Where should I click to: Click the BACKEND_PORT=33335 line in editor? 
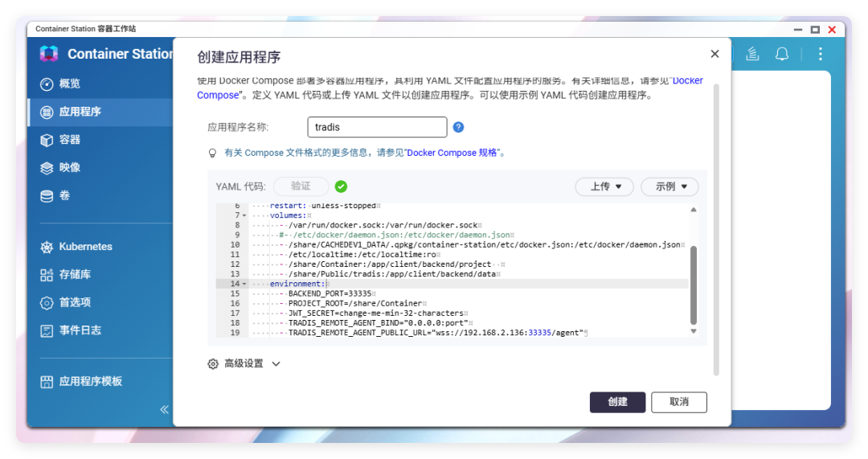point(330,294)
